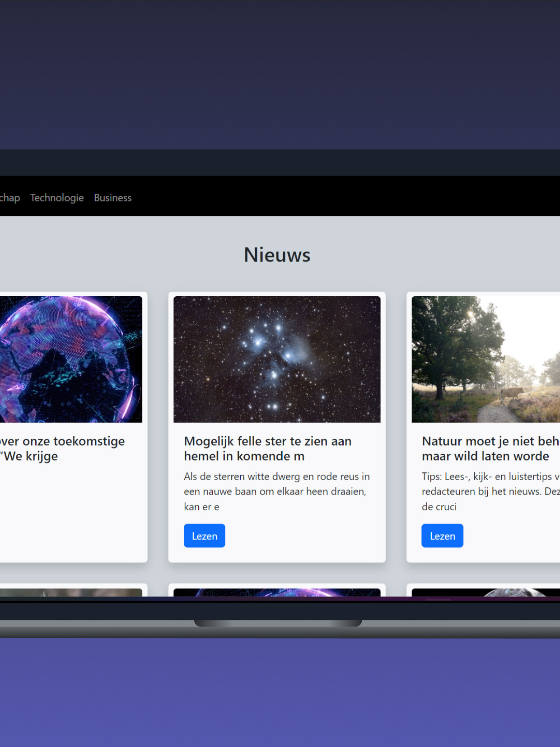Select headline 'over onze toekomstige'
The width and height of the screenshot is (560, 747).
62,441
